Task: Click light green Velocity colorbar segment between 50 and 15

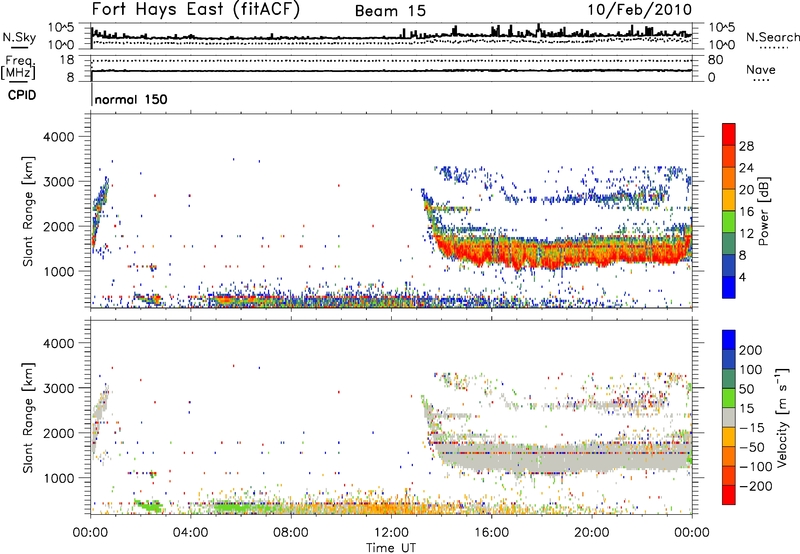Action: (x=729, y=398)
